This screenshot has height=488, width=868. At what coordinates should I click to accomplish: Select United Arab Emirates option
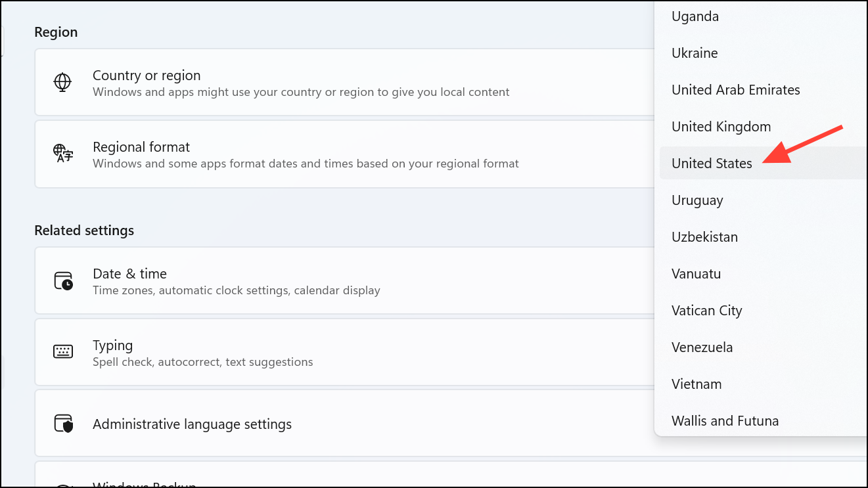(735, 90)
